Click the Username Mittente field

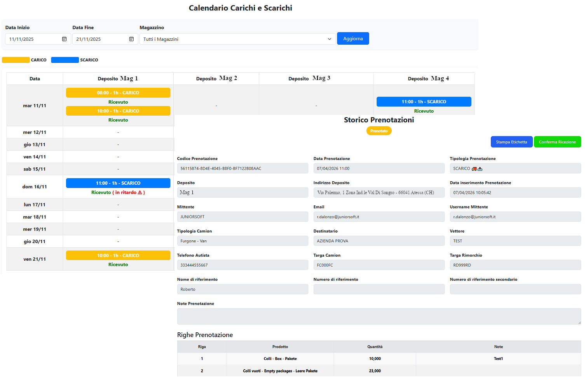pos(515,217)
